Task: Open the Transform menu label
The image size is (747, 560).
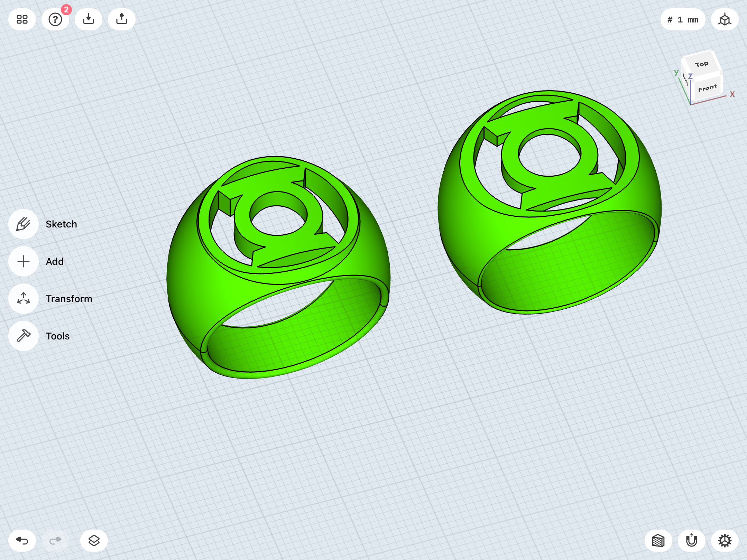Action: point(69,299)
